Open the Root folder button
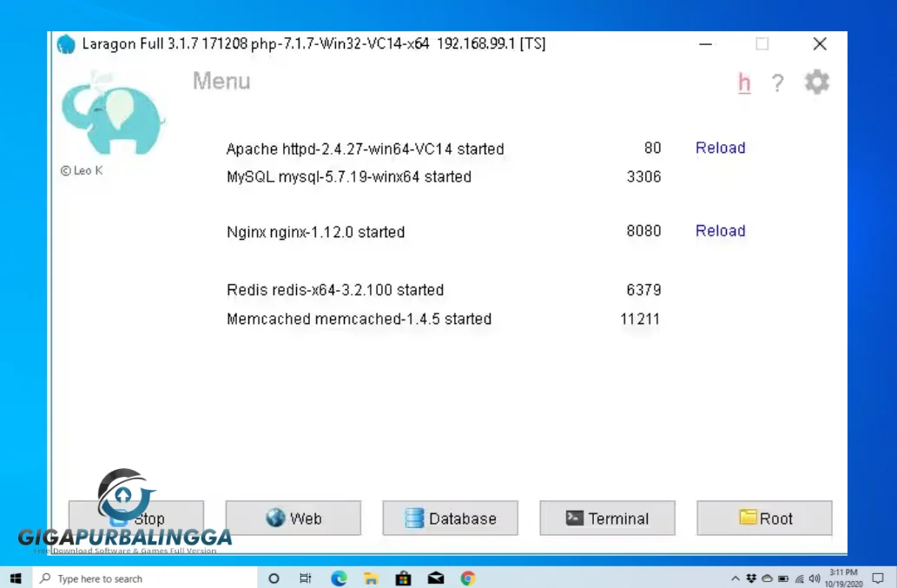Image resolution: width=897 pixels, height=588 pixels. pos(764,519)
